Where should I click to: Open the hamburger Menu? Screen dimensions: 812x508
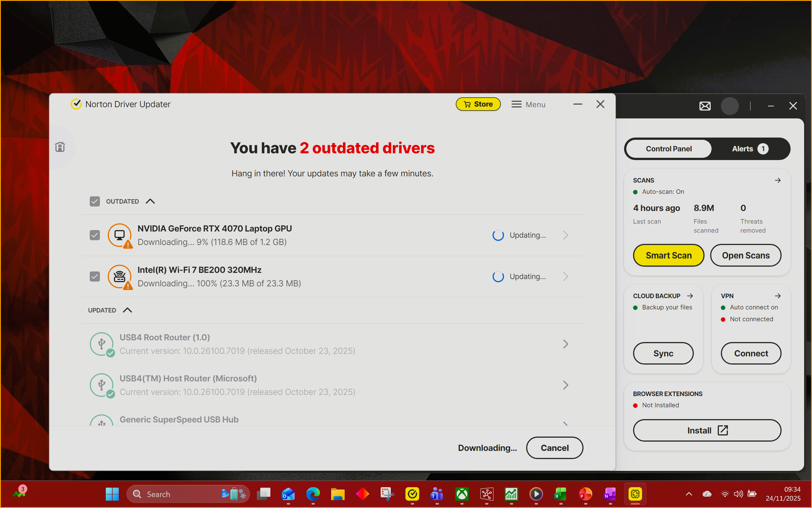click(x=528, y=104)
